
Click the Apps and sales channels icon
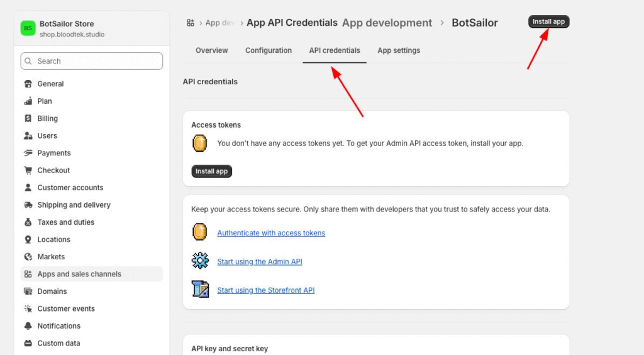pos(28,274)
